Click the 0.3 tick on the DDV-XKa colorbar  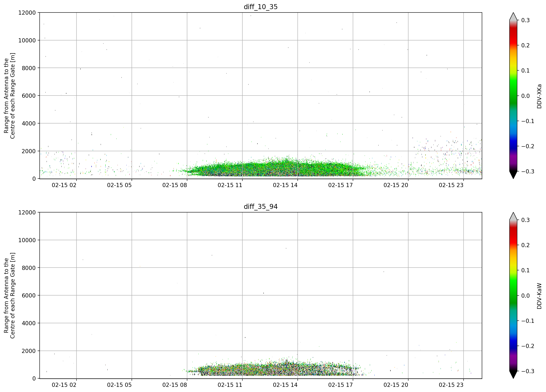[x=526, y=20]
